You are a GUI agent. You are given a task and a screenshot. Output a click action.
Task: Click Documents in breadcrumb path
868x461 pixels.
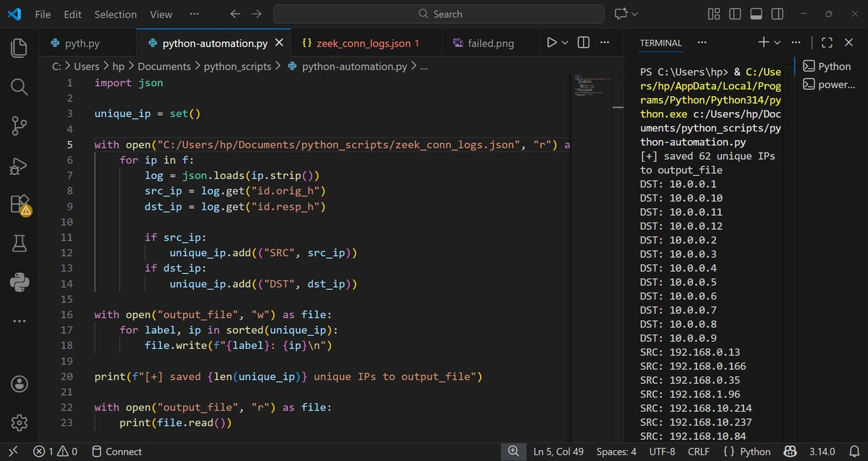click(164, 66)
